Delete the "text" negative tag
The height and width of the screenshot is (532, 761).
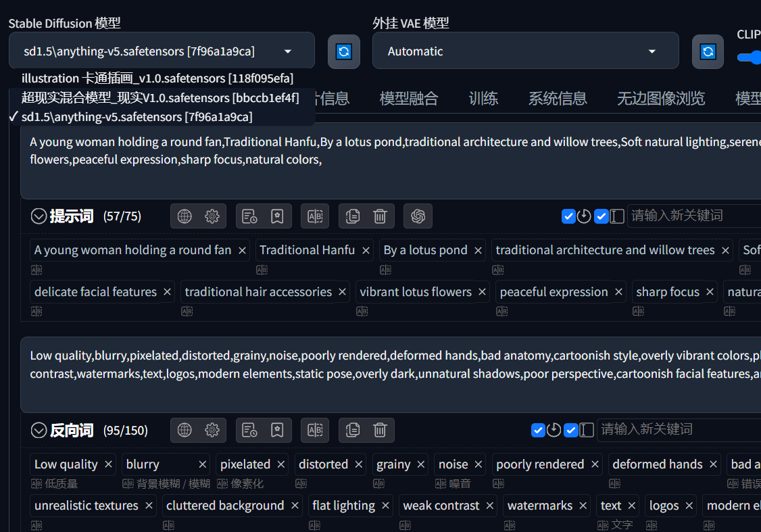(x=631, y=506)
